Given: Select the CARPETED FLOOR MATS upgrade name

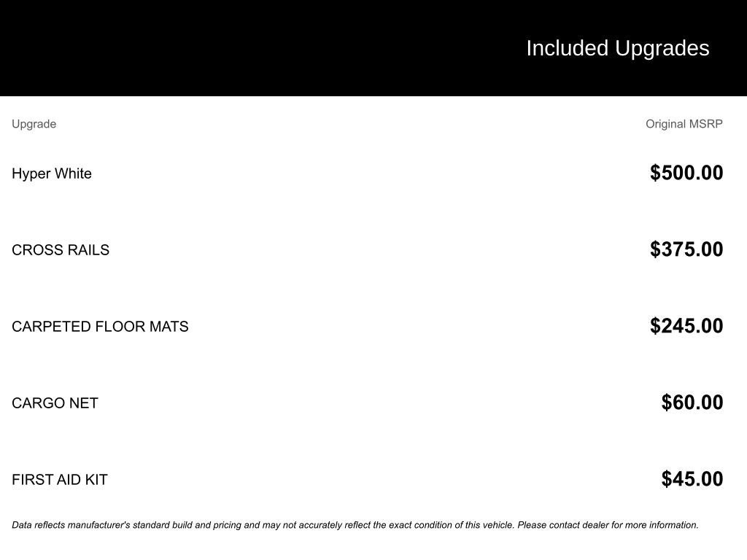Looking at the screenshot, I should click(x=100, y=327).
